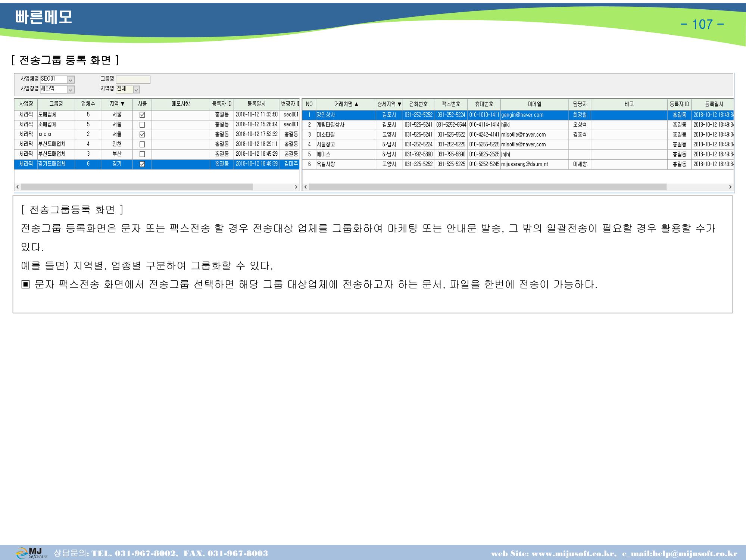Select the 옥실사랑 row
The image size is (746, 560).
(518, 164)
